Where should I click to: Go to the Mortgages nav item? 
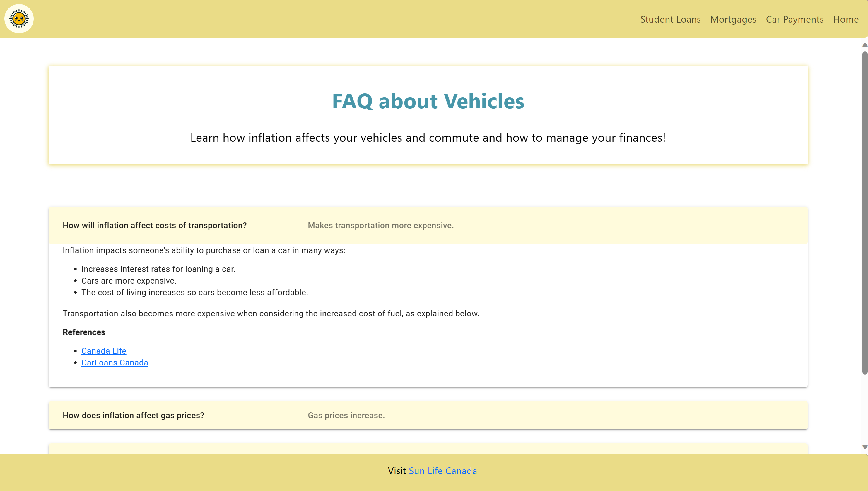click(733, 20)
